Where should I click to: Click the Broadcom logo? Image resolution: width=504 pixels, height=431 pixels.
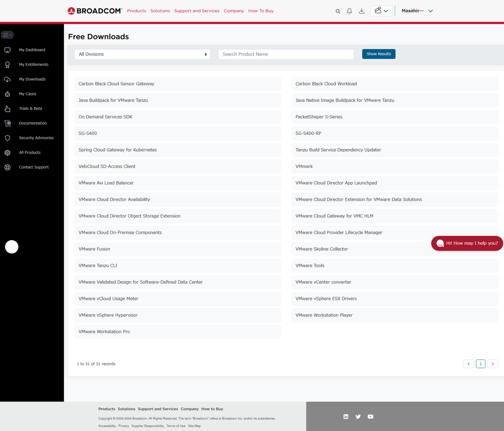click(95, 11)
